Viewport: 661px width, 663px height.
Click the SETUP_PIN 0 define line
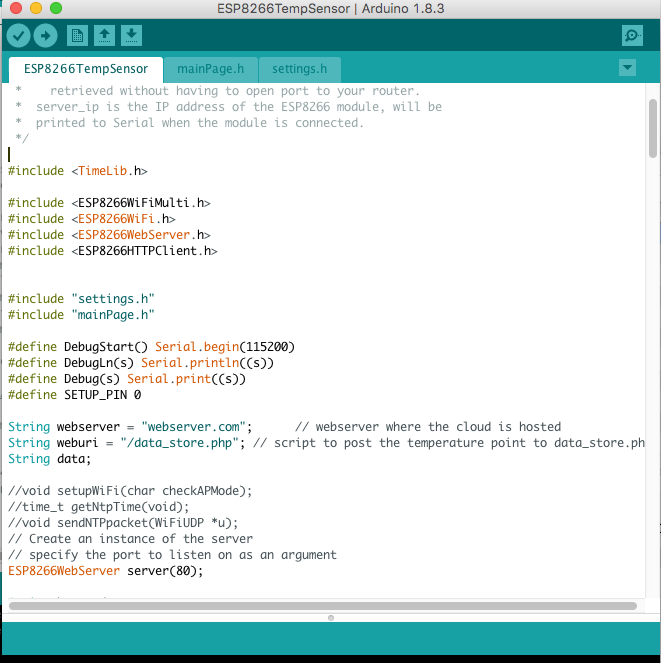point(74,395)
